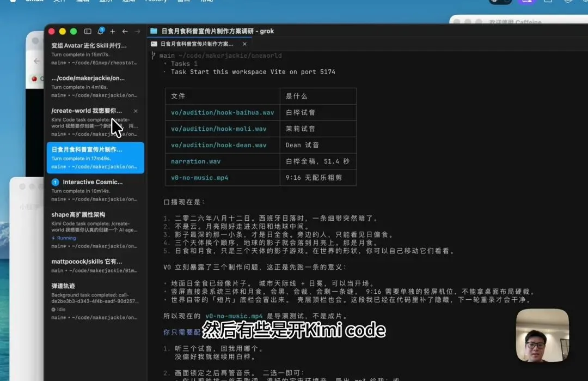Viewport: 588px width, 381px height.
Task: Open v0-no-music.mp4 in the file table
Action: tap(199, 178)
